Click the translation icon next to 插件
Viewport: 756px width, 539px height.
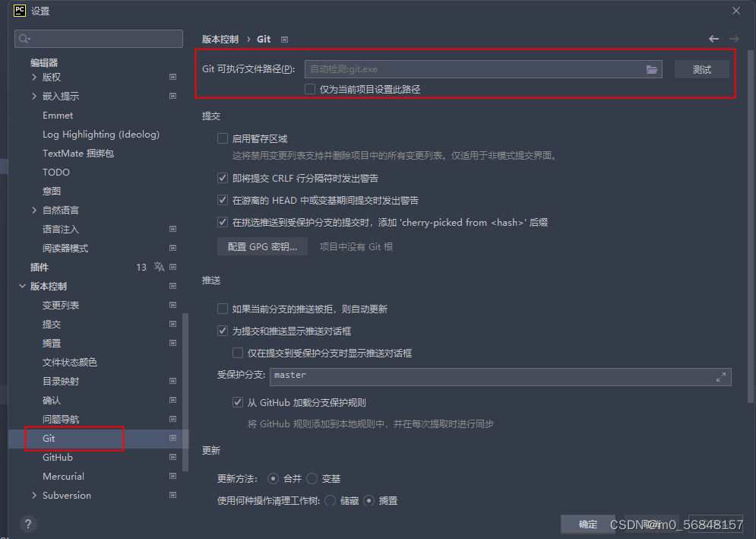coord(159,267)
